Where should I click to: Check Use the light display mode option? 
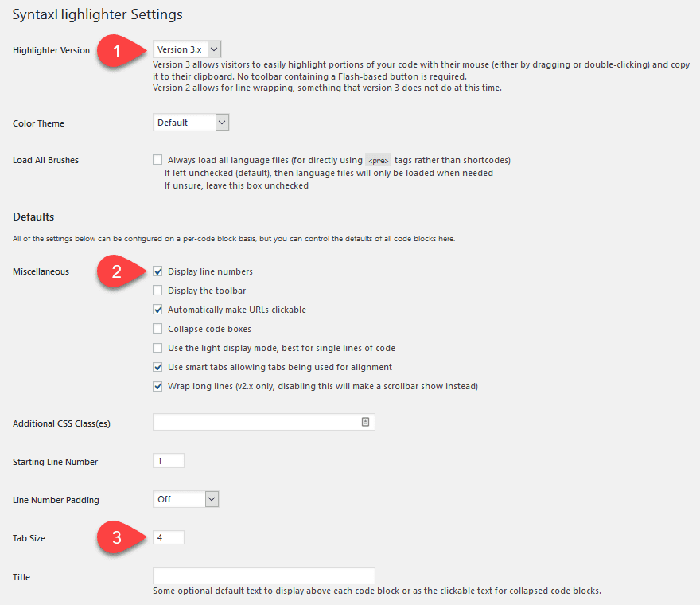[x=157, y=347]
